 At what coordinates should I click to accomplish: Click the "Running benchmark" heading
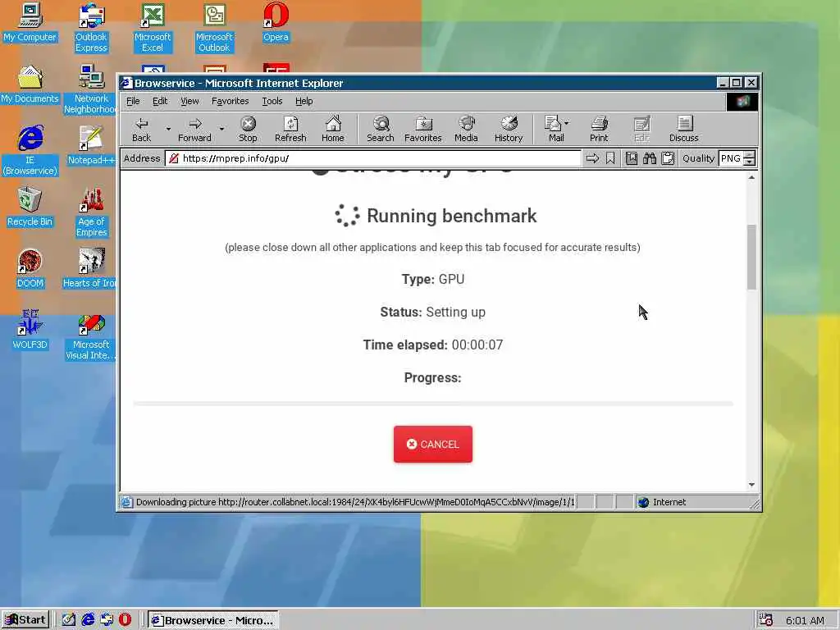(x=452, y=216)
